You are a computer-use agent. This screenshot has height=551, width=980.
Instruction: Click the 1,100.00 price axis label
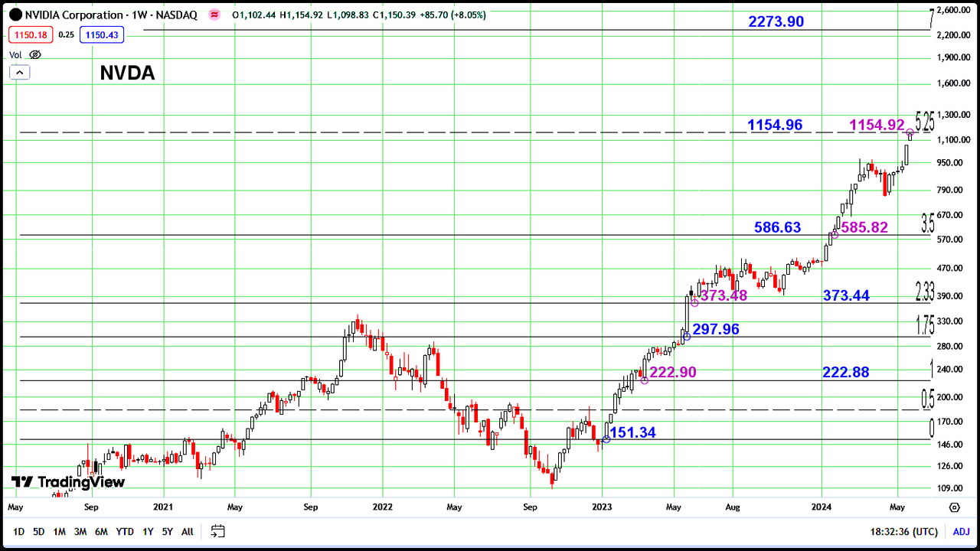point(954,140)
